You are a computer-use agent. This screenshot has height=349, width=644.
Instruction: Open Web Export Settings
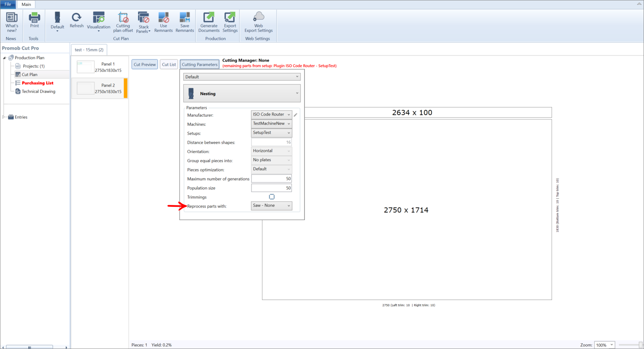tap(258, 23)
